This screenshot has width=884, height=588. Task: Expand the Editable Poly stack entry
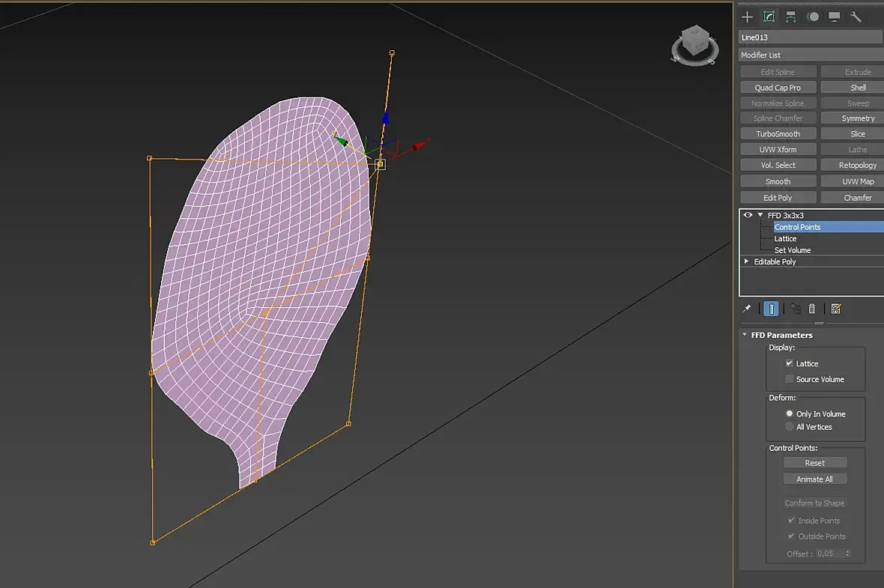746,261
